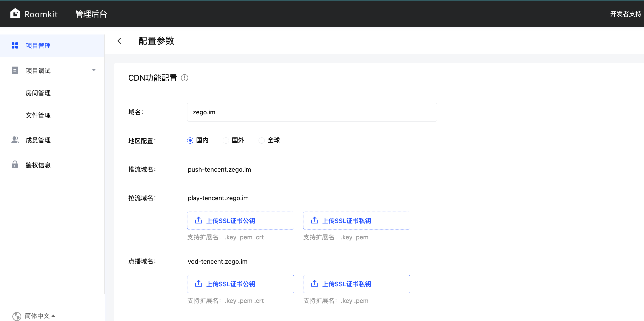Open the 开发者支持 link
644x321 pixels.
625,14
